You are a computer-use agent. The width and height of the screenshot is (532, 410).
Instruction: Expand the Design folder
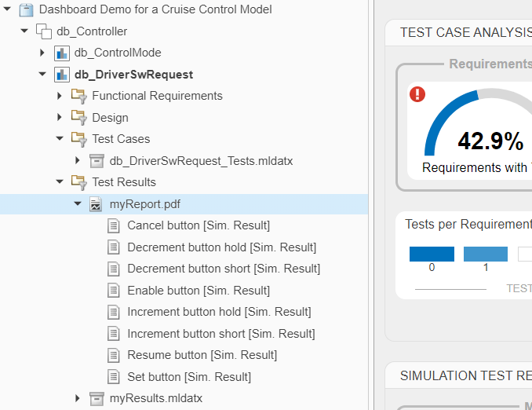[60, 117]
